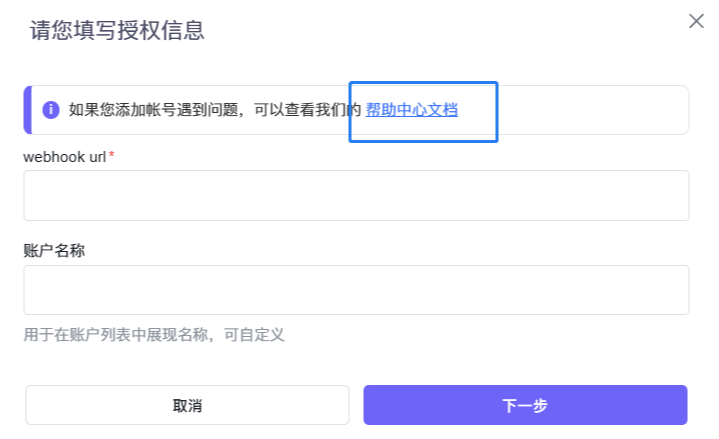The height and width of the screenshot is (439, 719).
Task: Click into the 账户名称 text box
Action: [x=356, y=290]
